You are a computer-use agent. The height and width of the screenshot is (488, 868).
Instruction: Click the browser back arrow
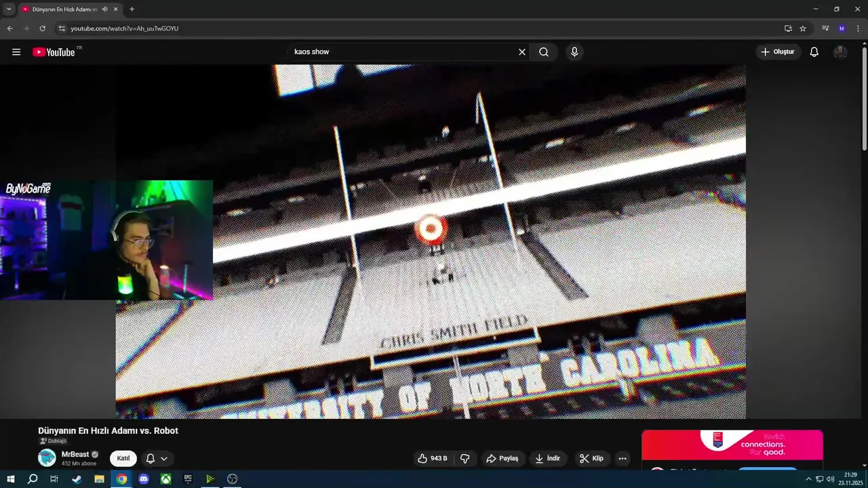[9, 28]
